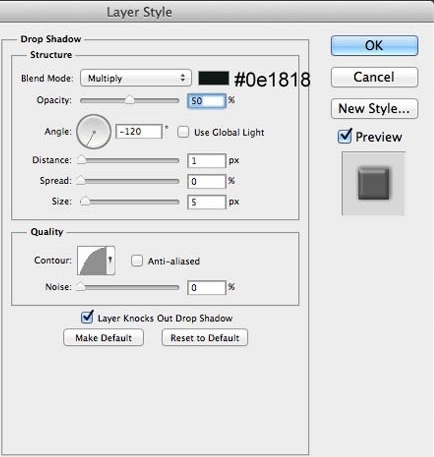Click the Spread value field

click(207, 181)
